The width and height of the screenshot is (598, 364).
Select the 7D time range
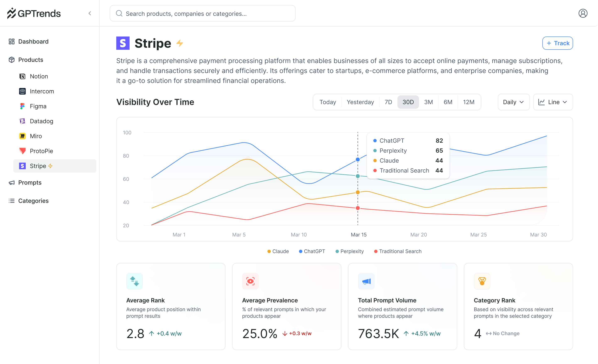(x=388, y=102)
